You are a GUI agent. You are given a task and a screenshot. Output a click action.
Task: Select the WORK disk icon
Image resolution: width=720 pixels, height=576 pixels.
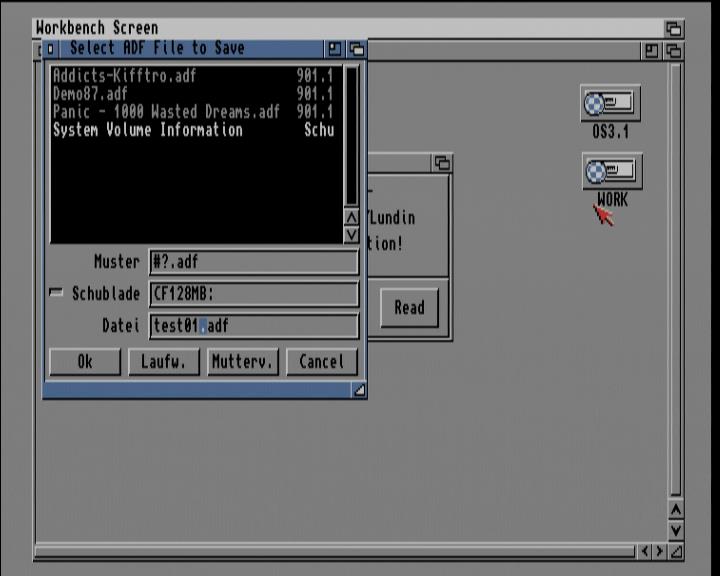[x=612, y=171]
